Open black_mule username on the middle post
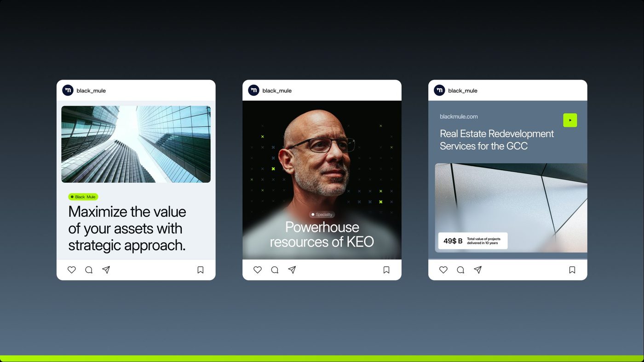Image resolution: width=644 pixels, height=362 pixels. tap(277, 91)
